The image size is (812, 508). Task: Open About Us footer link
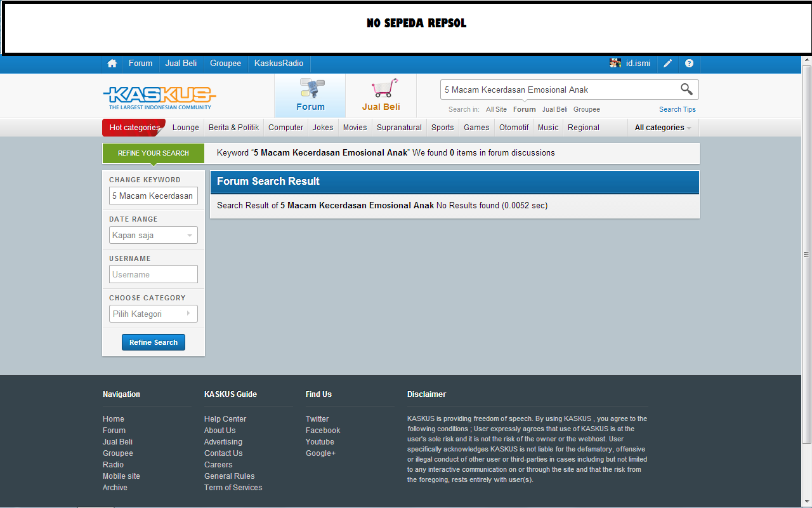click(x=220, y=431)
